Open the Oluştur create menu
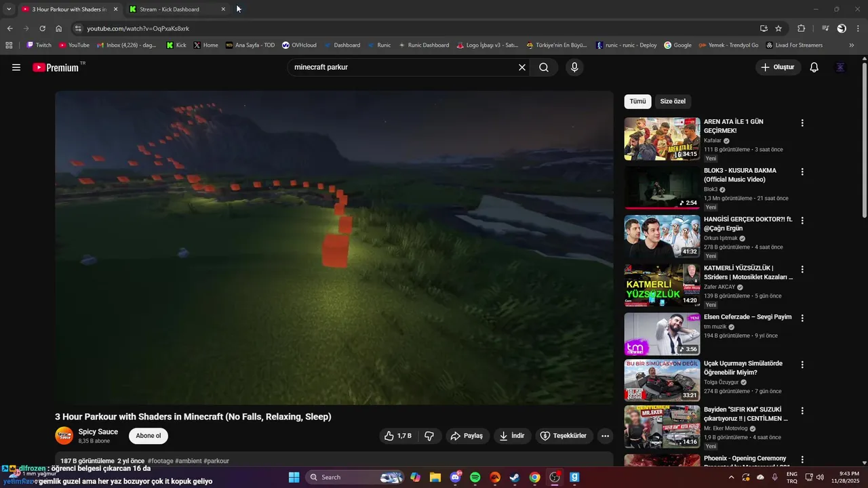 click(x=778, y=67)
